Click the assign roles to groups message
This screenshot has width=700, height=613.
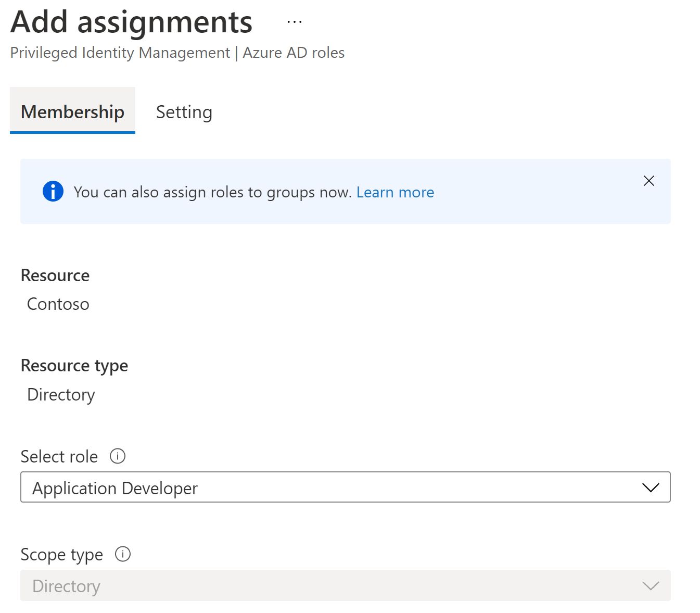click(213, 192)
